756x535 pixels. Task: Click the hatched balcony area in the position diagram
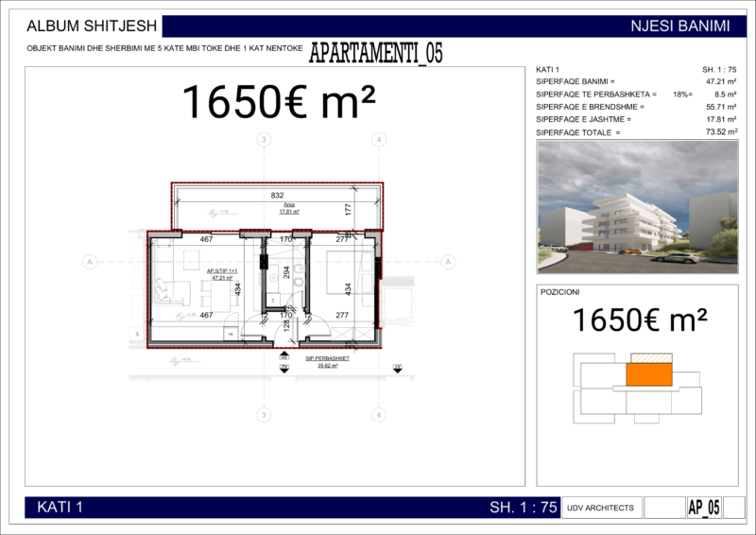tap(651, 358)
